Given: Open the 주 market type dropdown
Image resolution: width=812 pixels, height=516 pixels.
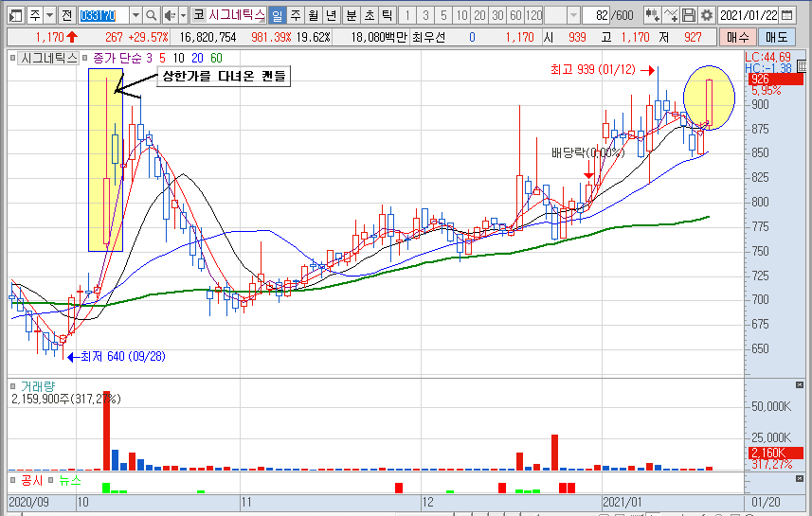Looking at the screenshot, I should point(48,16).
